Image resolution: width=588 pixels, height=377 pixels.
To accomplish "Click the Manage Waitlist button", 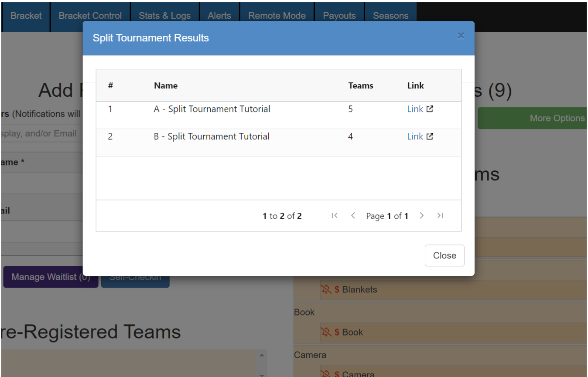I will 51,277.
